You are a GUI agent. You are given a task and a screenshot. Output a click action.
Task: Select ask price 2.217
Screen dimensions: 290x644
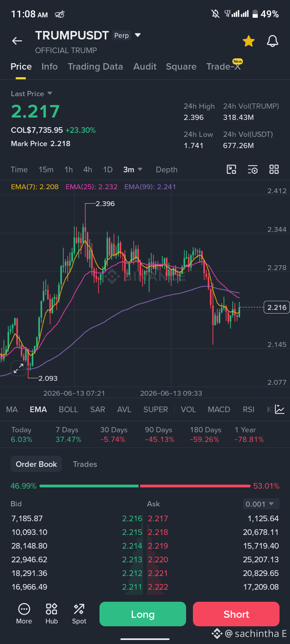click(x=158, y=518)
